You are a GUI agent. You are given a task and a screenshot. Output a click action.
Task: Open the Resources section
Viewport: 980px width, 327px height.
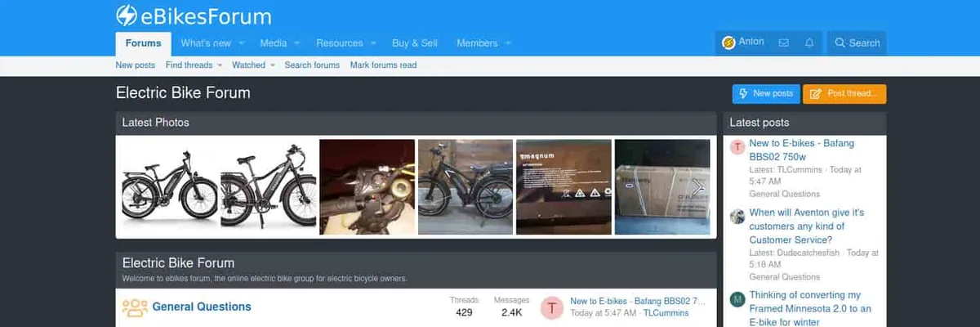coord(339,43)
